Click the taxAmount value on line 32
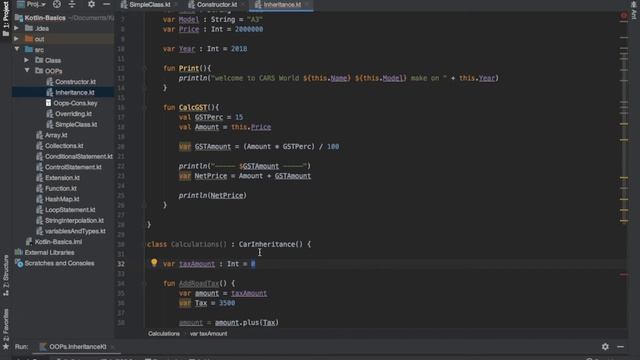Screen dimensions: 640x360 [x=253, y=264]
